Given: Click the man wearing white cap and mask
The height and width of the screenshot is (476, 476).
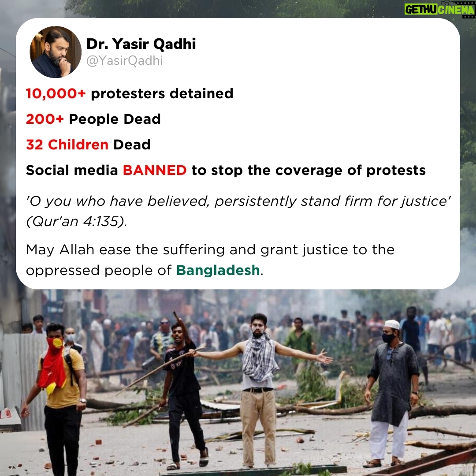Looking at the screenshot, I should click(x=390, y=392).
